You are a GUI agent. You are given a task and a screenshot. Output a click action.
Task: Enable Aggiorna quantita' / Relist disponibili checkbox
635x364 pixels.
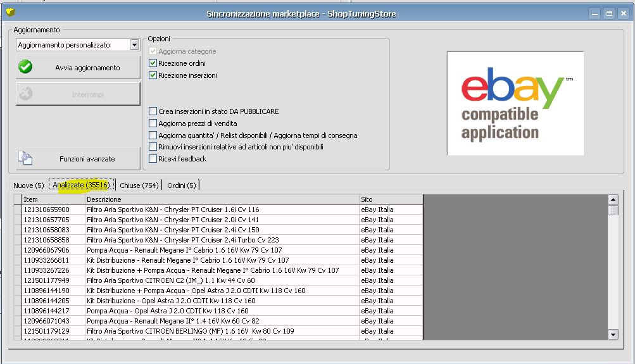pos(153,135)
